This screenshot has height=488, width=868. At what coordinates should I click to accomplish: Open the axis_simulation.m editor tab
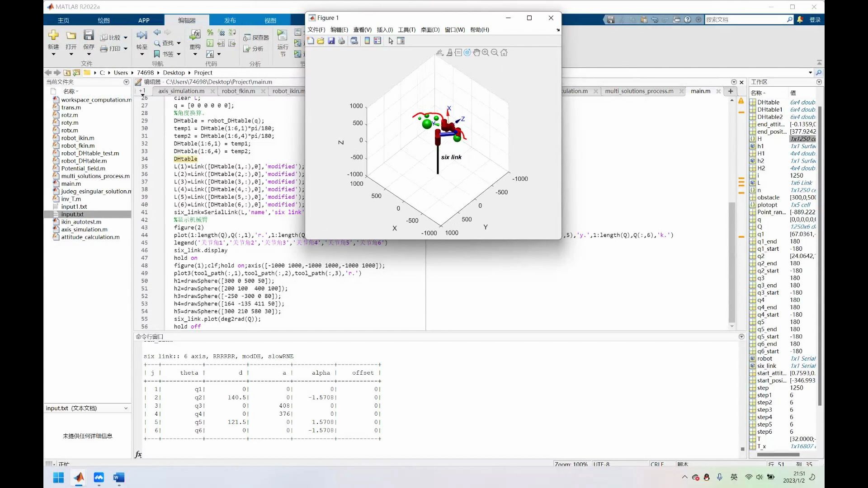tap(181, 91)
